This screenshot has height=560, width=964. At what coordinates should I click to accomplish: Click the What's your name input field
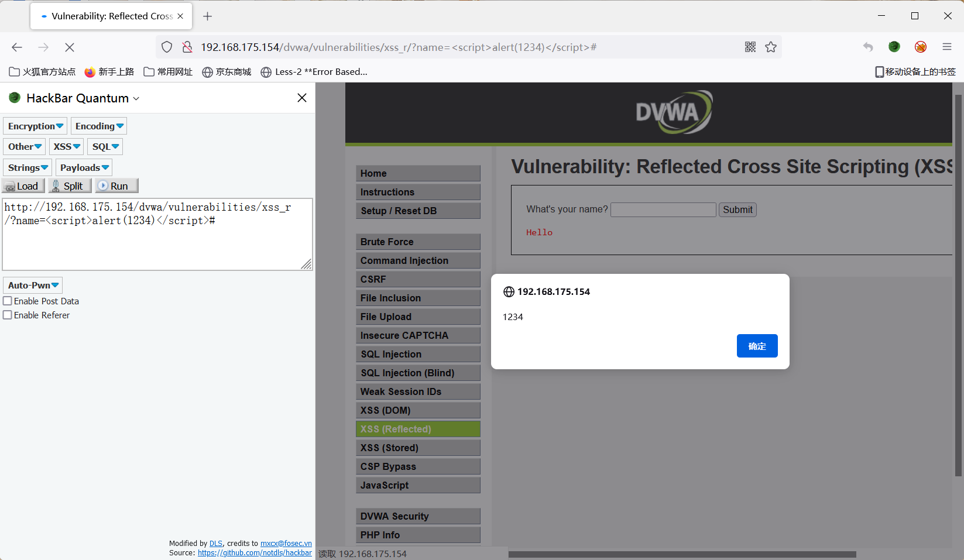pyautogui.click(x=663, y=209)
